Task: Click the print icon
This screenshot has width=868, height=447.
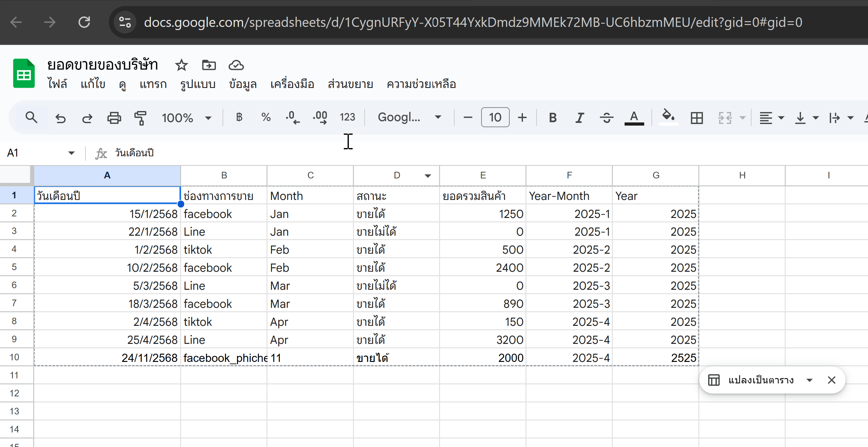Action: pos(114,118)
